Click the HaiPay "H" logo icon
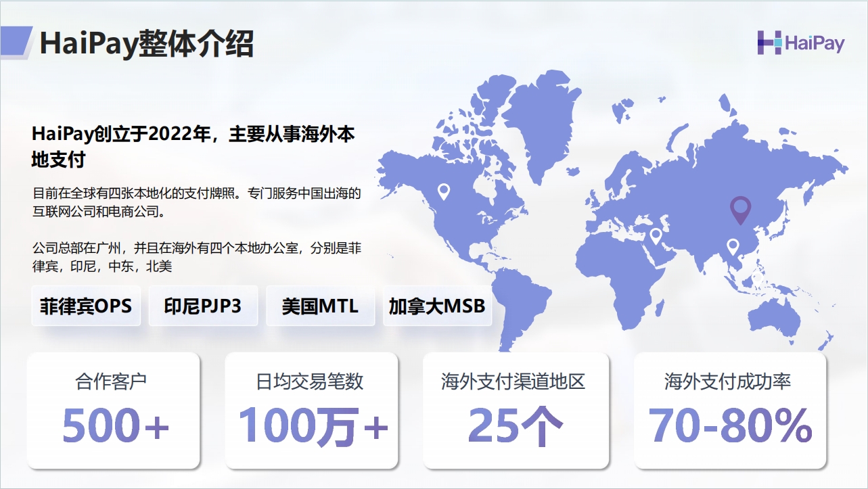868x489 pixels. click(769, 43)
